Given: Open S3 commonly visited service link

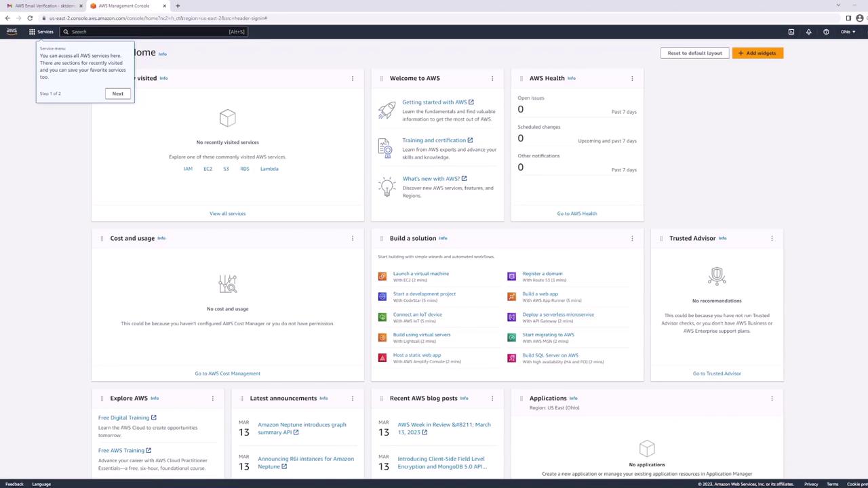Looking at the screenshot, I should click(226, 169).
